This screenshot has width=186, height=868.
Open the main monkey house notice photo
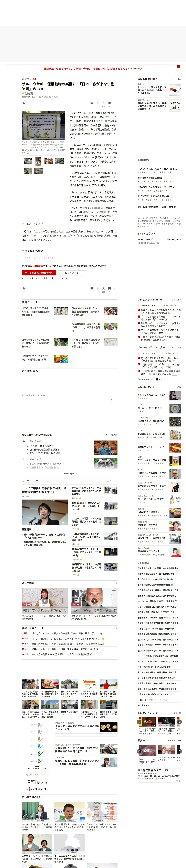tap(44, 125)
